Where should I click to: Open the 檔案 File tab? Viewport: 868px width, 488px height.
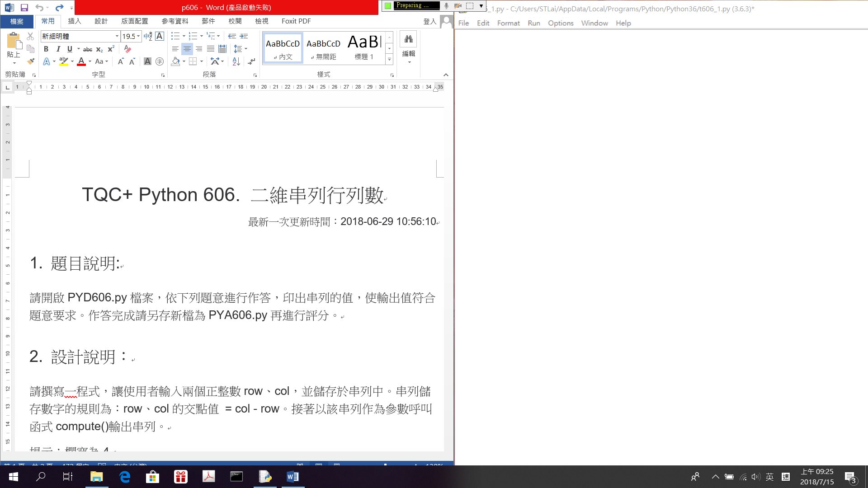pyautogui.click(x=17, y=21)
